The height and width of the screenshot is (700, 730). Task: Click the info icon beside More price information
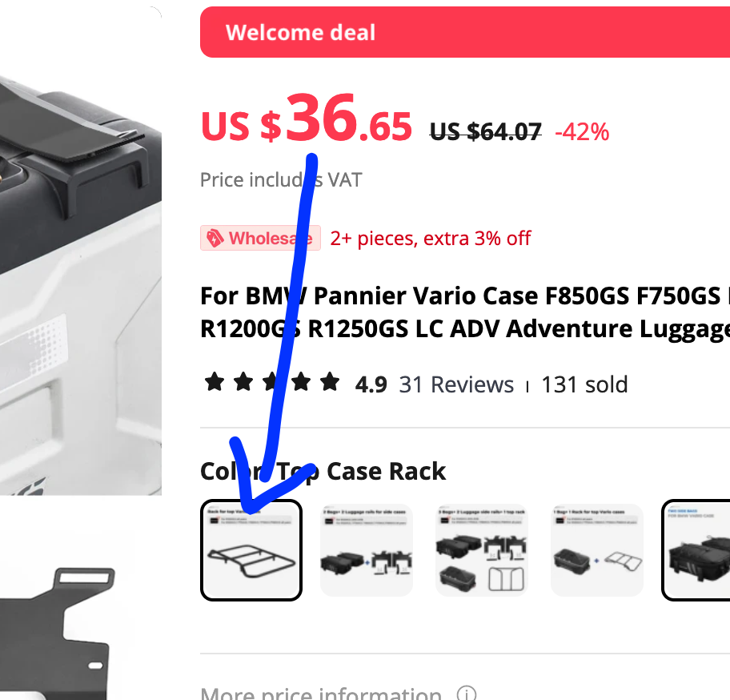point(466,694)
